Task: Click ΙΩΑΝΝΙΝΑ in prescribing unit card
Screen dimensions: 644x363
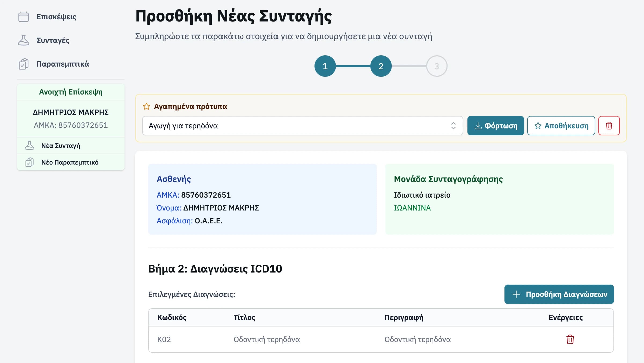Action: point(412,208)
